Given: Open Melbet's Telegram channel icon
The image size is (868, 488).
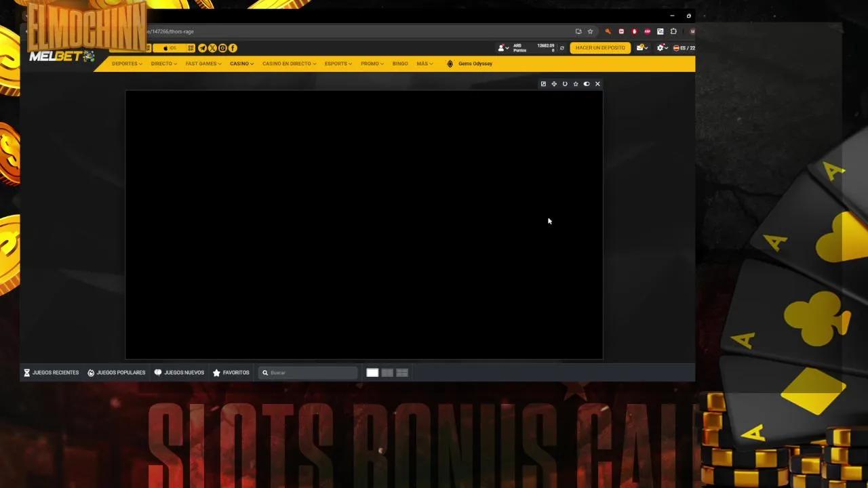Looking at the screenshot, I should click(202, 47).
